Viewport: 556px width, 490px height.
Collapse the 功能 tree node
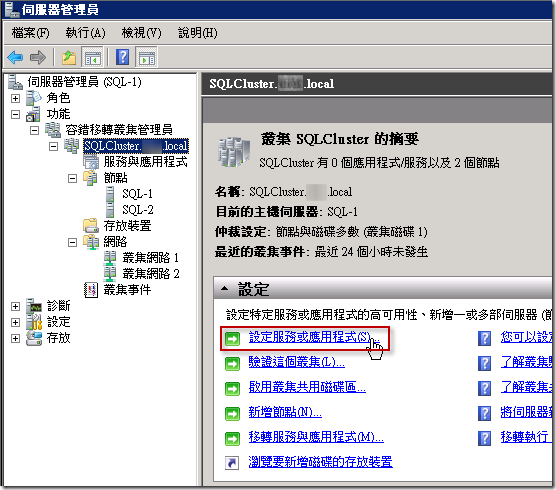[x=15, y=114]
